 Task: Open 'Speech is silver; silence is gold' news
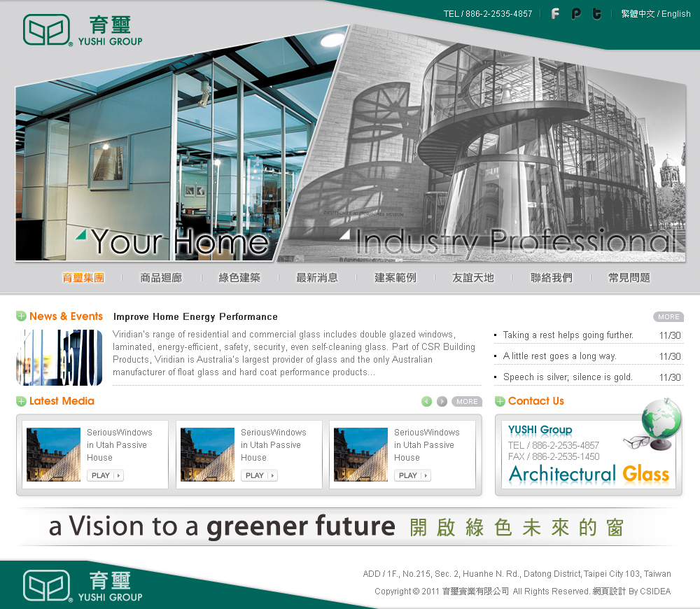point(568,377)
